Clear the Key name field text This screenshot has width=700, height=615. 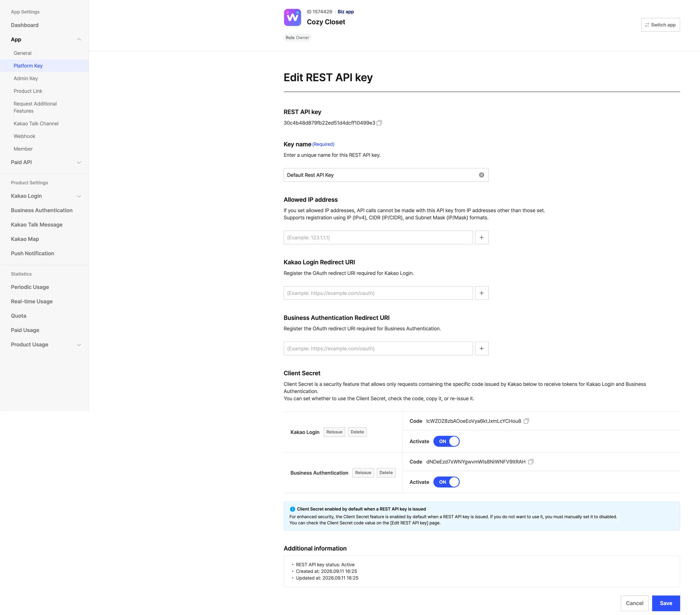point(481,175)
